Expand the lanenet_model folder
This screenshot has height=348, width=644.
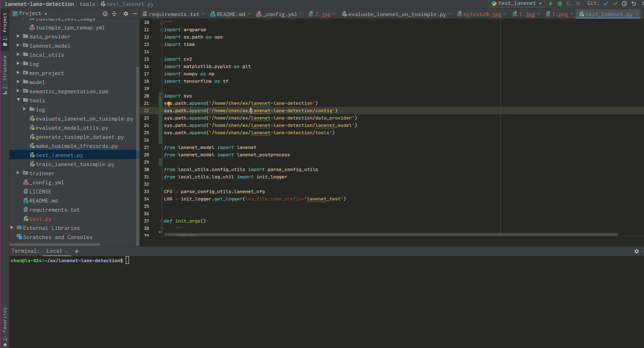18,45
